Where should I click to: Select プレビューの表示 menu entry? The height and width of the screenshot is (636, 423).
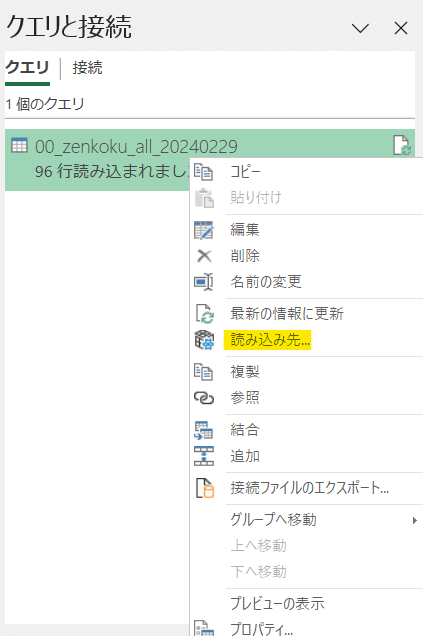[x=277, y=604]
